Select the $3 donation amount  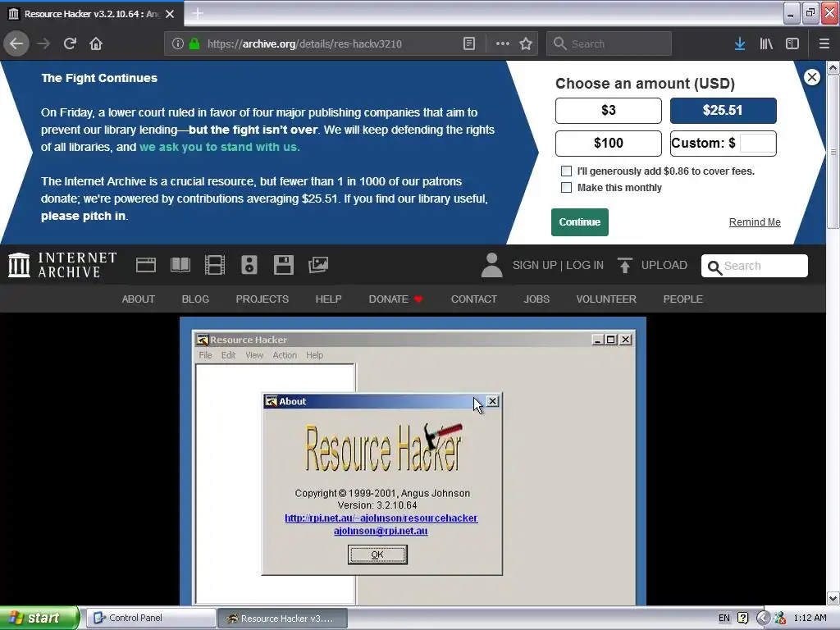(x=609, y=111)
